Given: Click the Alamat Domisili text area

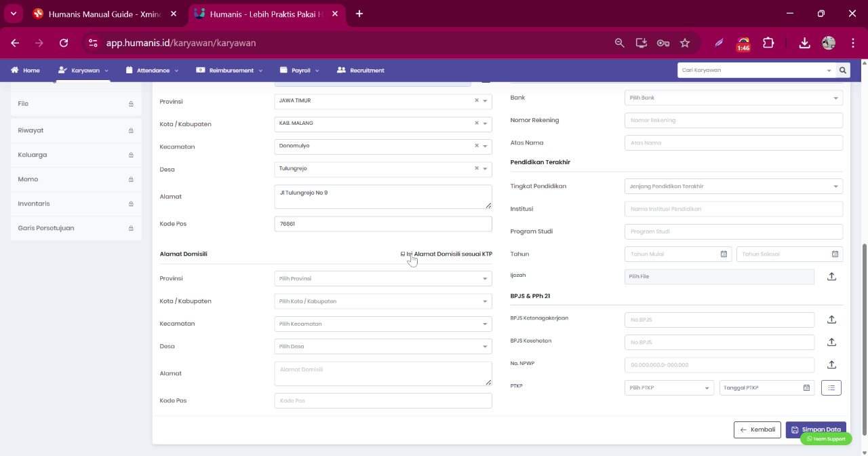Looking at the screenshot, I should tap(383, 373).
